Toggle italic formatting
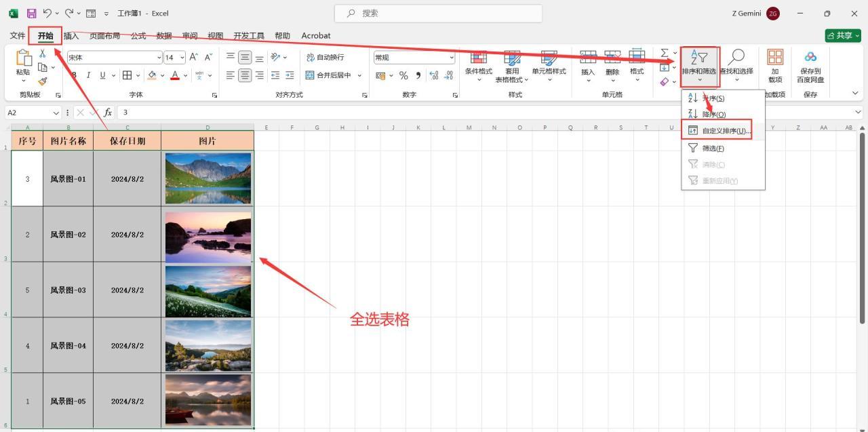868x432 pixels. 88,75
